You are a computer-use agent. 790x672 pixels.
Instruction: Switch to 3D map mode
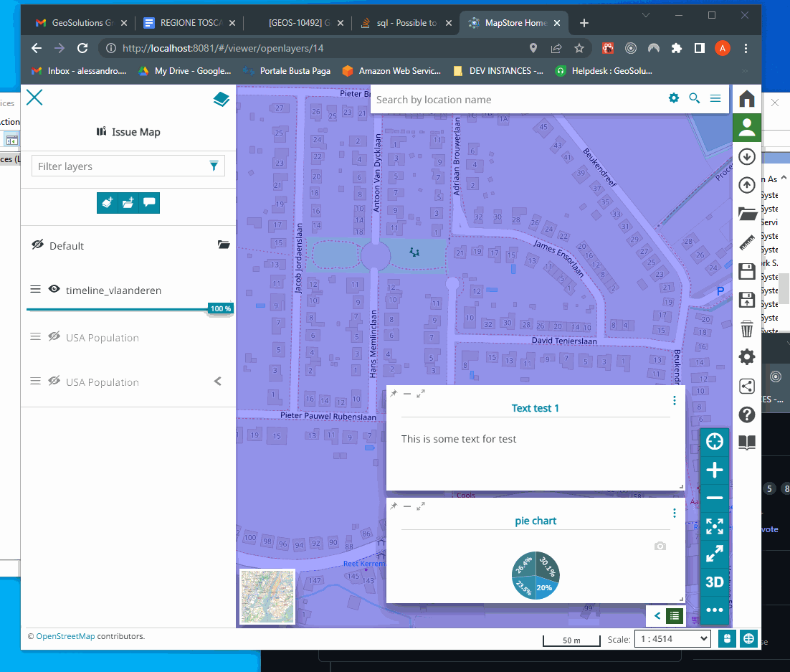(x=715, y=582)
